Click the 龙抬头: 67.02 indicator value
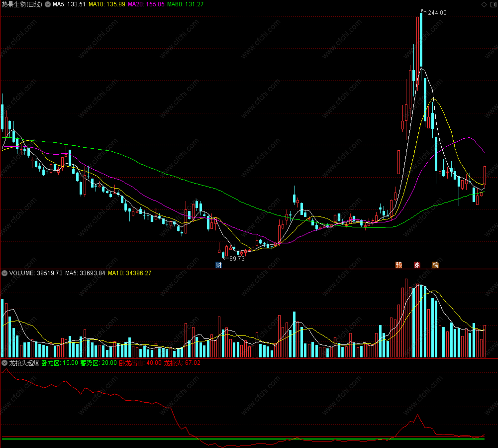Screen dimensions: 498x448 coord(182,363)
